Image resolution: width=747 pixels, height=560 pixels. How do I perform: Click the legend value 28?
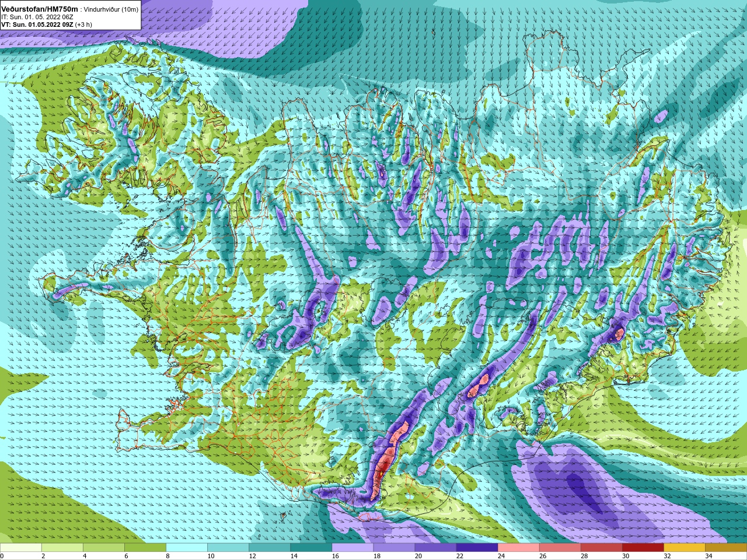pyautogui.click(x=584, y=556)
